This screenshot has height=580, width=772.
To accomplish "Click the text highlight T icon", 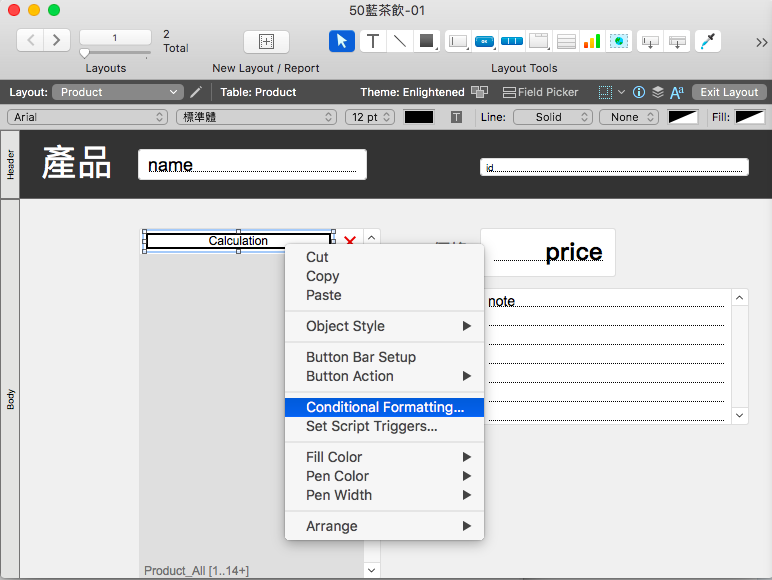I will click(x=456, y=117).
